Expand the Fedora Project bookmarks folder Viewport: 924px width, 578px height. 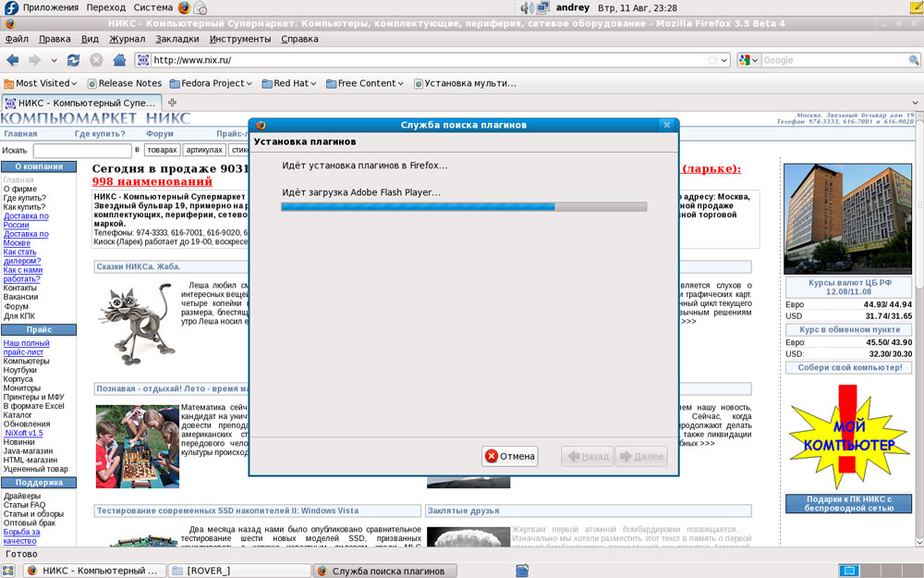pyautogui.click(x=211, y=83)
